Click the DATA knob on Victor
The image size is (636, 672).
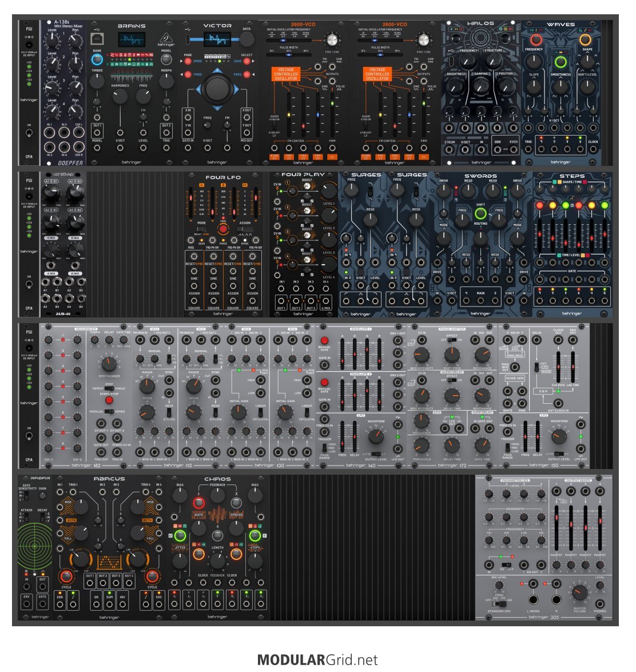(x=247, y=39)
